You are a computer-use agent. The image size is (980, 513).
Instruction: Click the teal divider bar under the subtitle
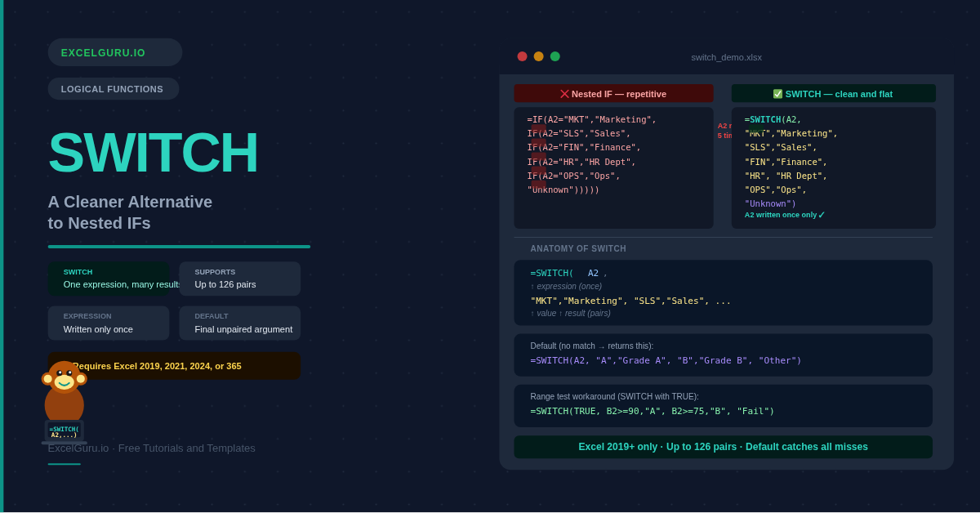[179, 247]
